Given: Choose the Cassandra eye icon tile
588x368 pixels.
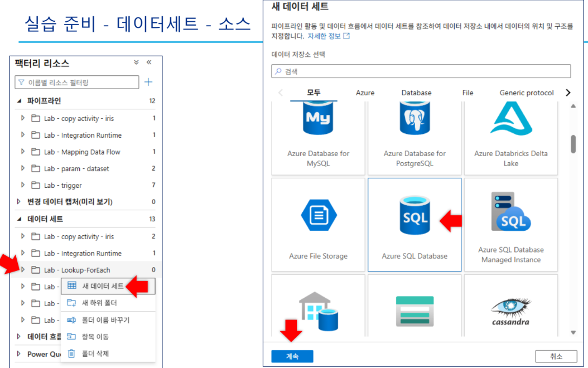Looking at the screenshot, I should 511,306.
